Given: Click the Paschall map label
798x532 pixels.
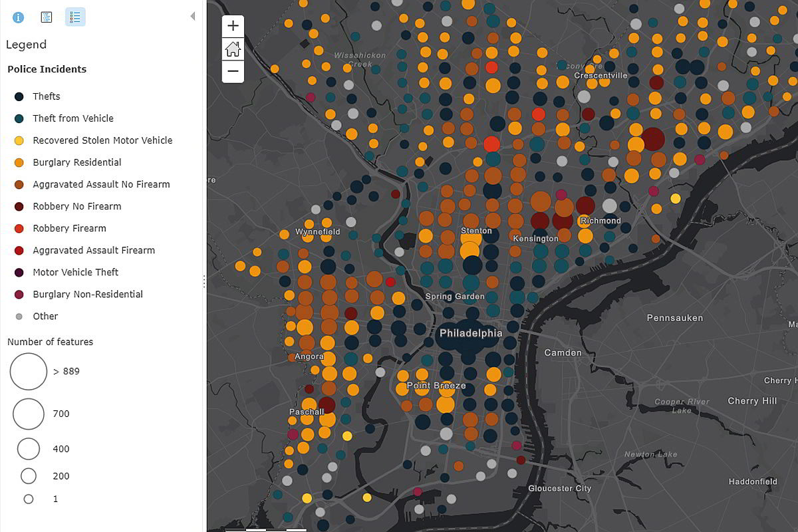Looking at the screenshot, I should point(307,412).
